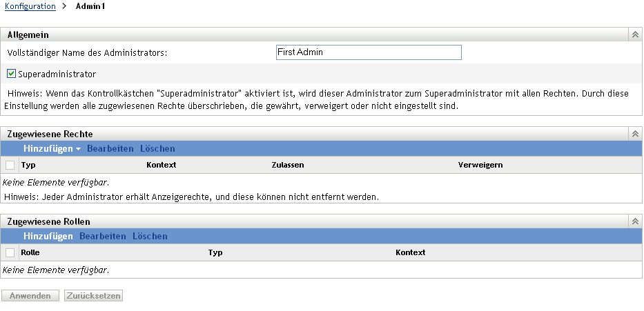The image size is (644, 311).
Task: Toggle the Superadministrator checkbox
Action: 11,73
